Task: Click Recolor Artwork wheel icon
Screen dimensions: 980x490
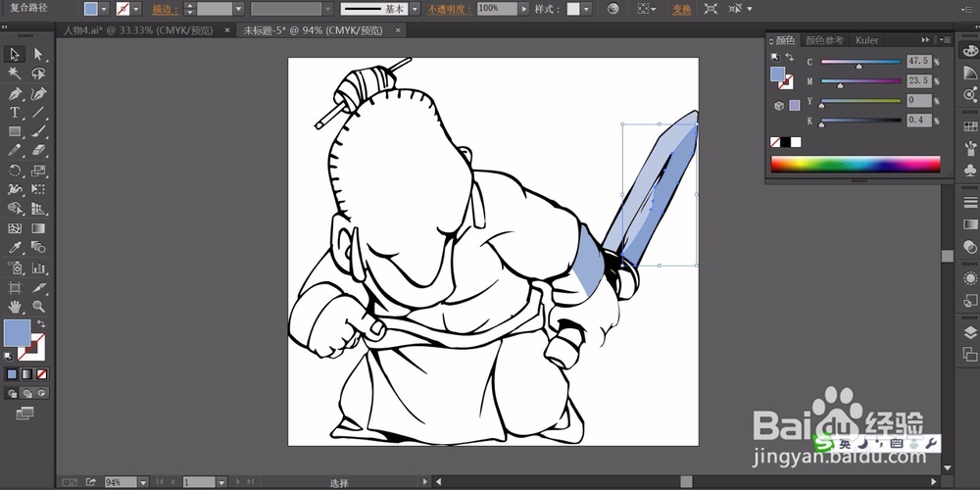Action: tap(613, 9)
